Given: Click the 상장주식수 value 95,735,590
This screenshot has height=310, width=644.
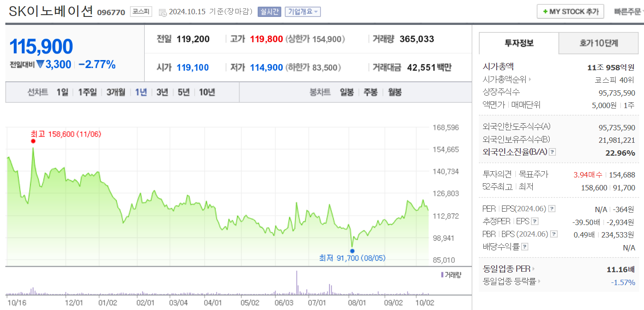Looking at the screenshot, I should coord(617,93).
